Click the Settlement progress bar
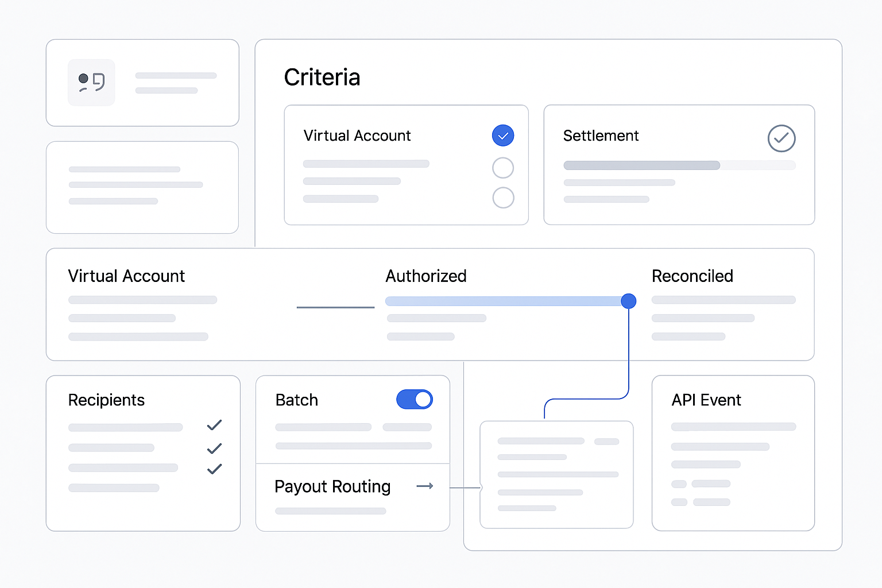The width and height of the screenshot is (882, 588). [679, 165]
